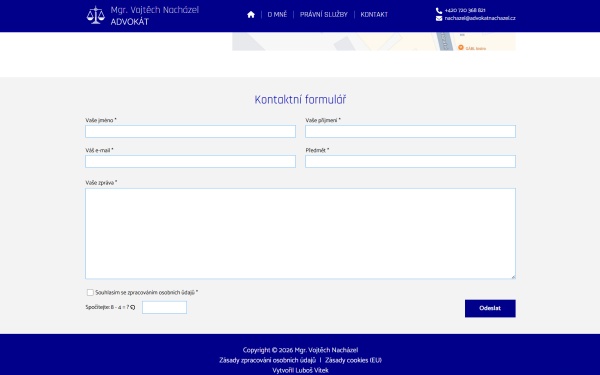Open Zásady cookies (EU) link

[353, 360]
